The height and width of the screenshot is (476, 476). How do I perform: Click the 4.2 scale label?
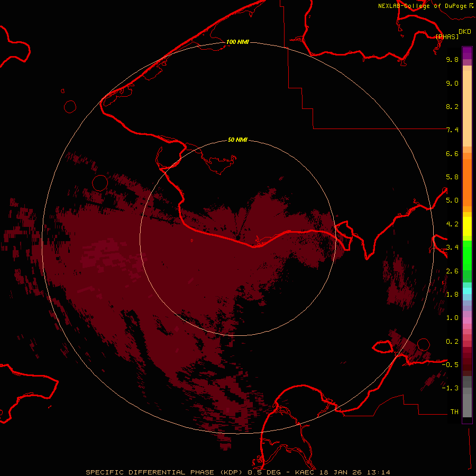[452, 224]
